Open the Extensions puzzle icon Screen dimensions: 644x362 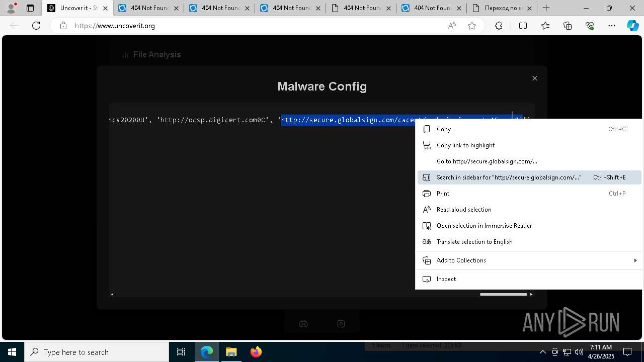[499, 26]
